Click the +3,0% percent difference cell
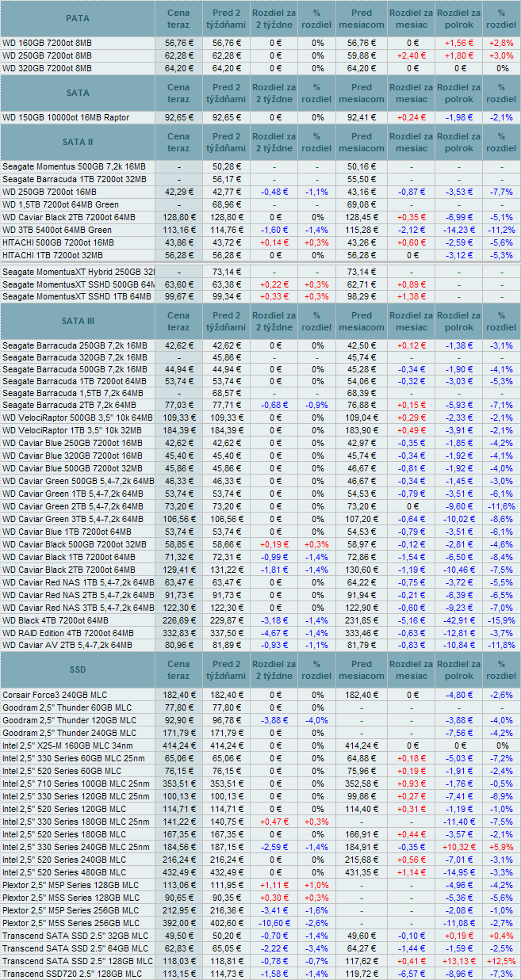The image size is (521, 980). (501, 55)
